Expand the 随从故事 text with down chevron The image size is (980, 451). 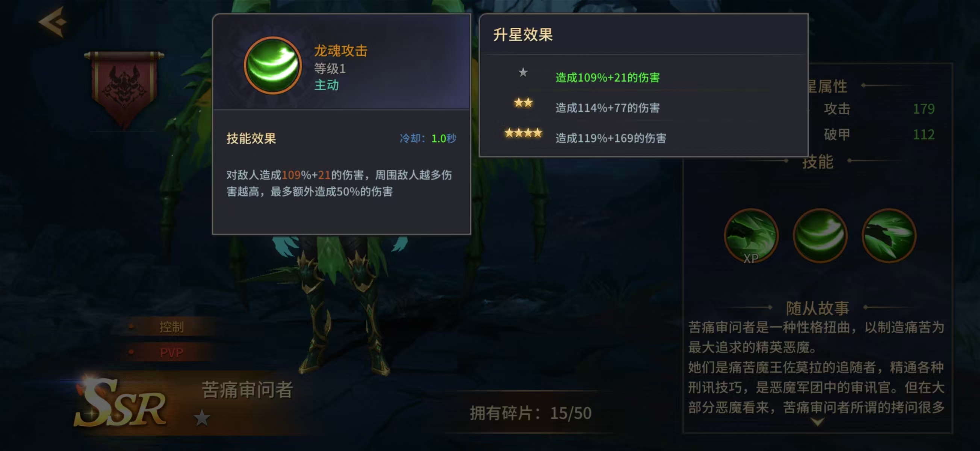pyautogui.click(x=817, y=422)
